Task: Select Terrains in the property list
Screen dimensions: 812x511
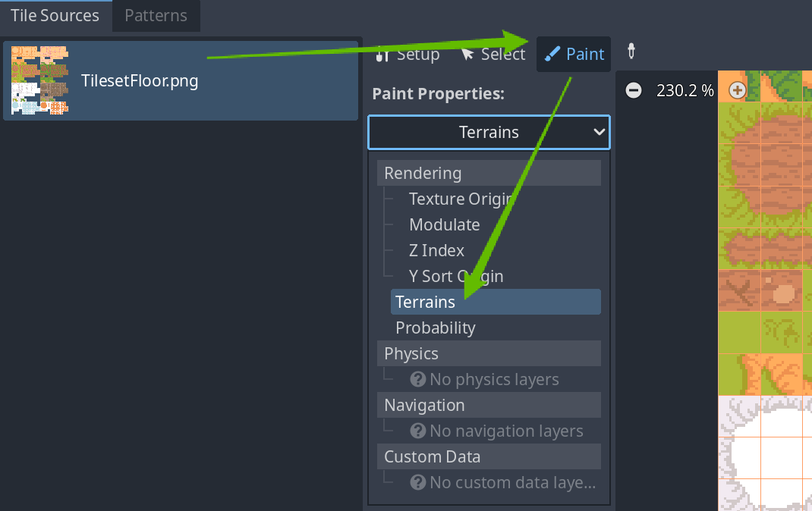Action: [x=496, y=302]
